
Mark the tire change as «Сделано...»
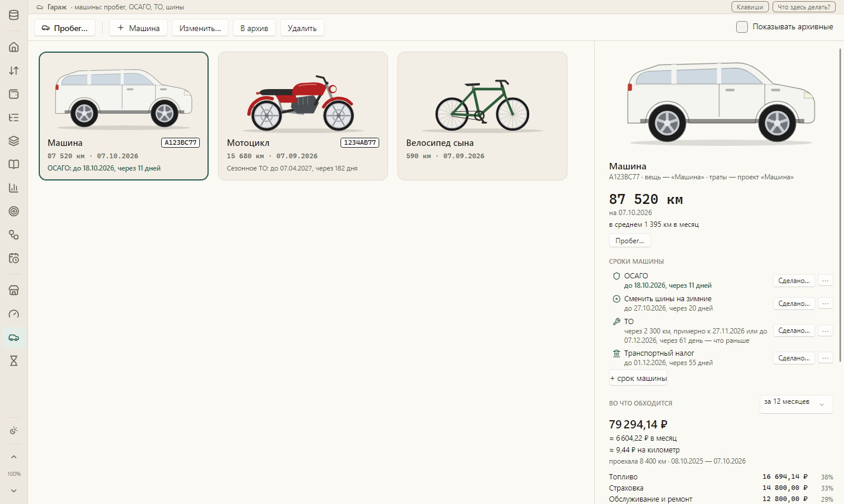click(x=794, y=304)
